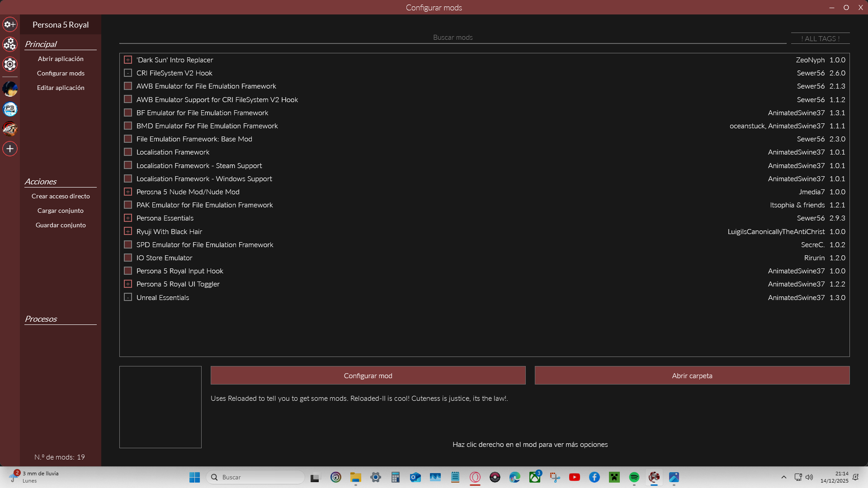Open the weather widget '3 mm de lluvia'
This screenshot has height=488, width=868.
tap(35, 477)
